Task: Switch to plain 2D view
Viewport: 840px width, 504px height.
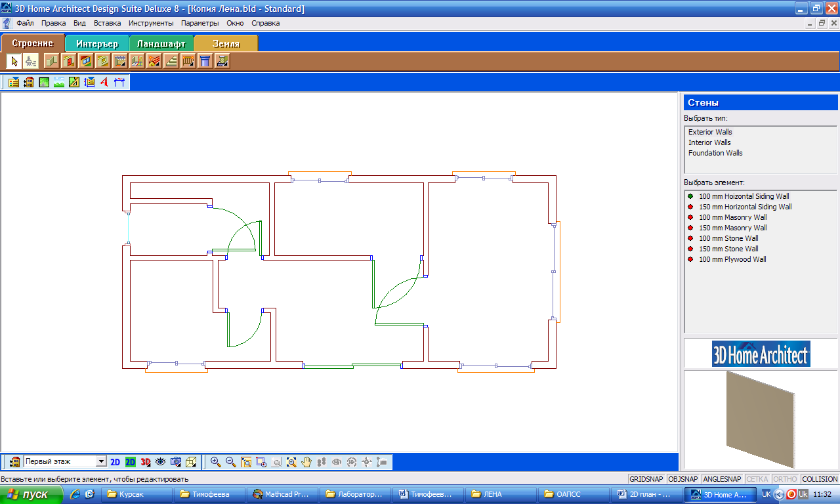Action: point(115,462)
